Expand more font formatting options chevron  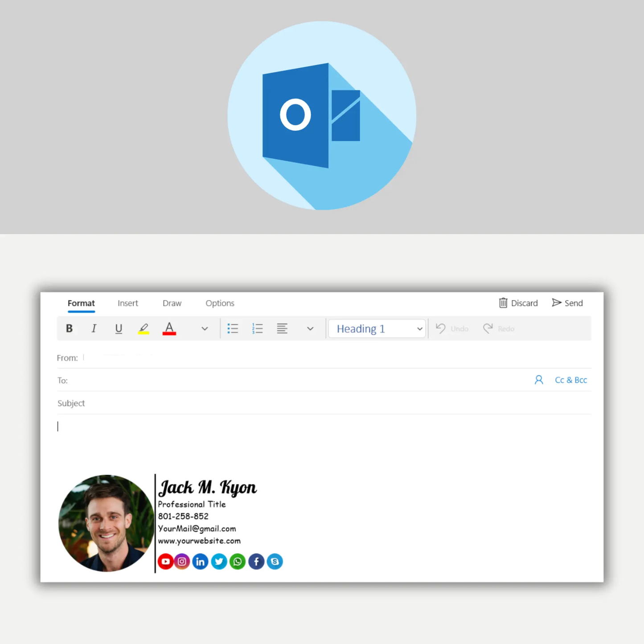pos(205,329)
